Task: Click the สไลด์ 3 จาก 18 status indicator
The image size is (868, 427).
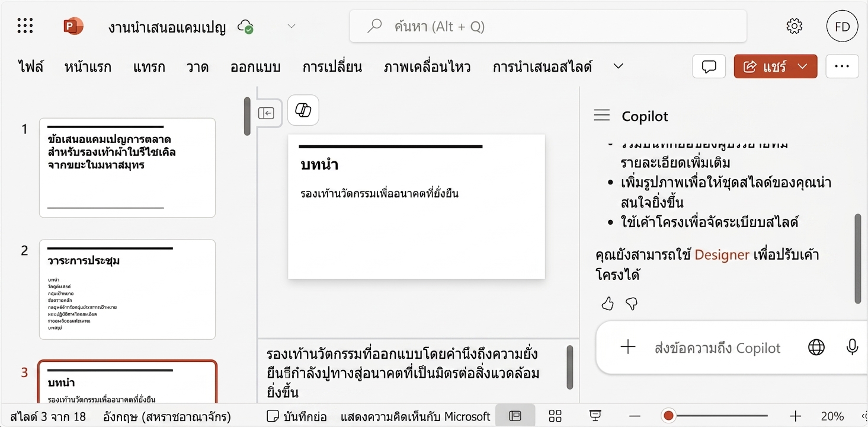Action: [x=48, y=416]
